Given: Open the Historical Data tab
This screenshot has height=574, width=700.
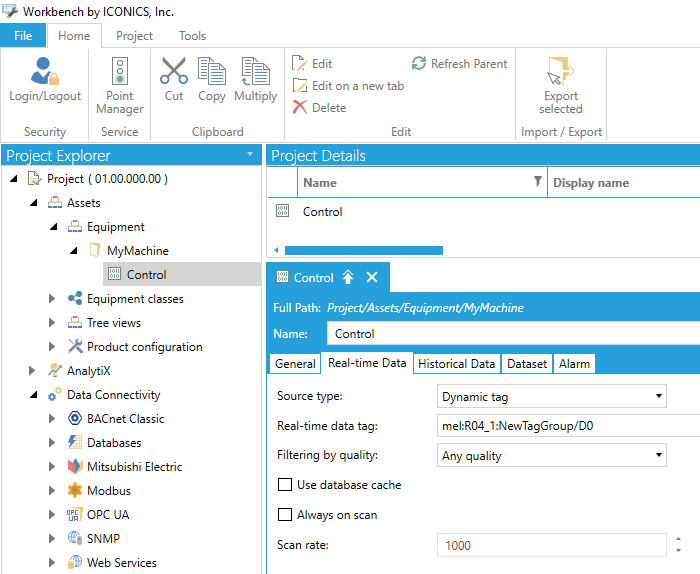Looking at the screenshot, I should 456,363.
